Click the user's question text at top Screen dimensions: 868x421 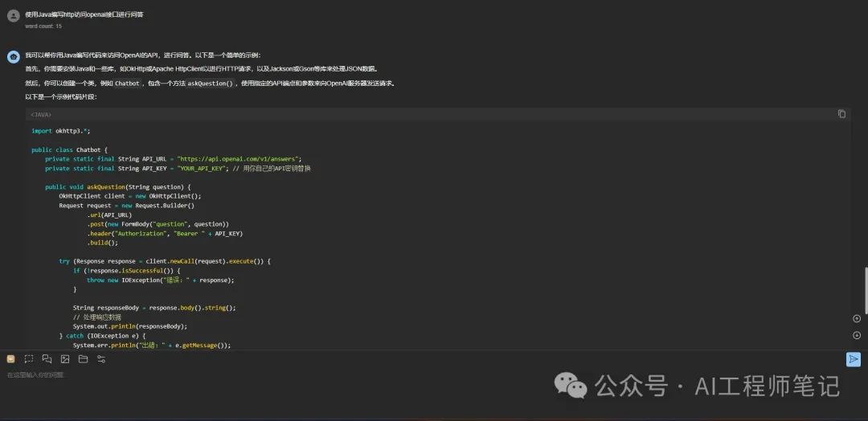point(84,14)
